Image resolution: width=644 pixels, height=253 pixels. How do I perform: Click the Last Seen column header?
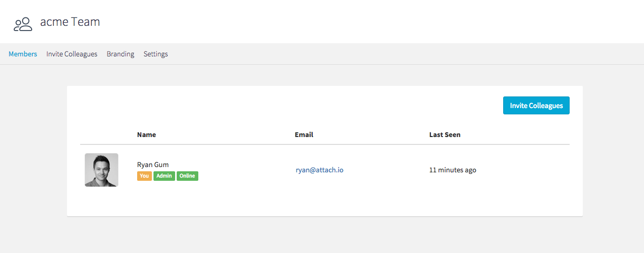[x=445, y=134]
